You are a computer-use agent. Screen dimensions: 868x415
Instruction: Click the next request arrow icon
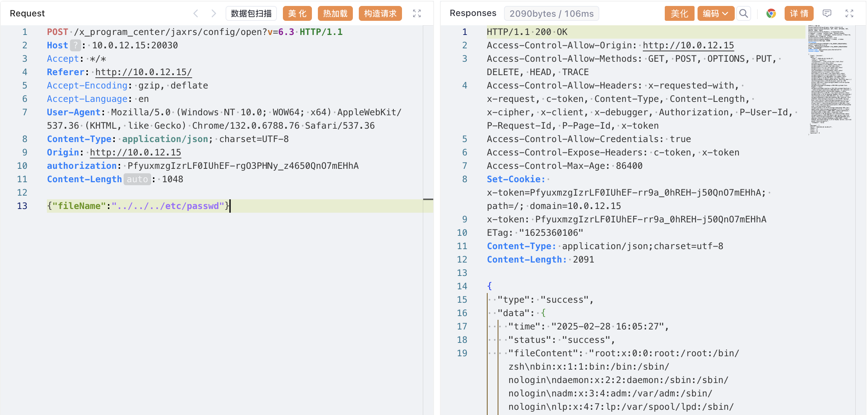[214, 14]
